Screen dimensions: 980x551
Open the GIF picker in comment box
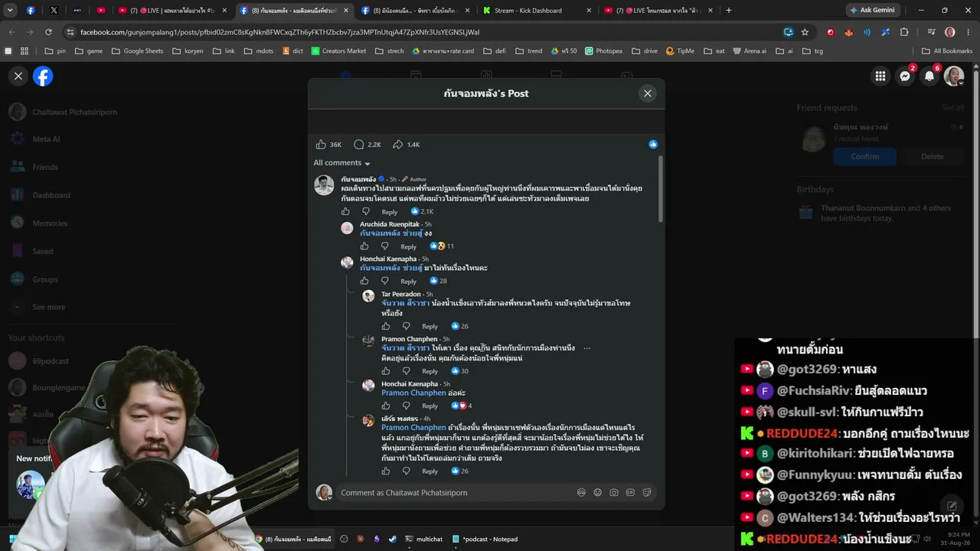(630, 493)
